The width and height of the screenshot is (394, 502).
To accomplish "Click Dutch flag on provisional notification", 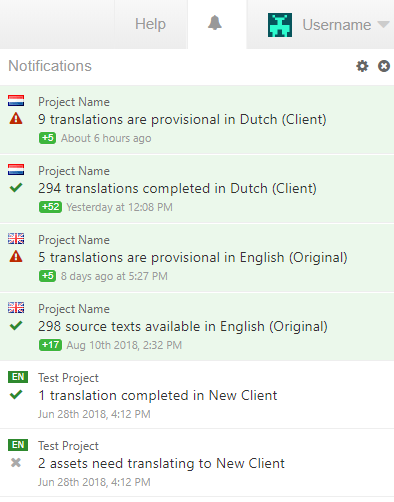I will pyautogui.click(x=16, y=100).
